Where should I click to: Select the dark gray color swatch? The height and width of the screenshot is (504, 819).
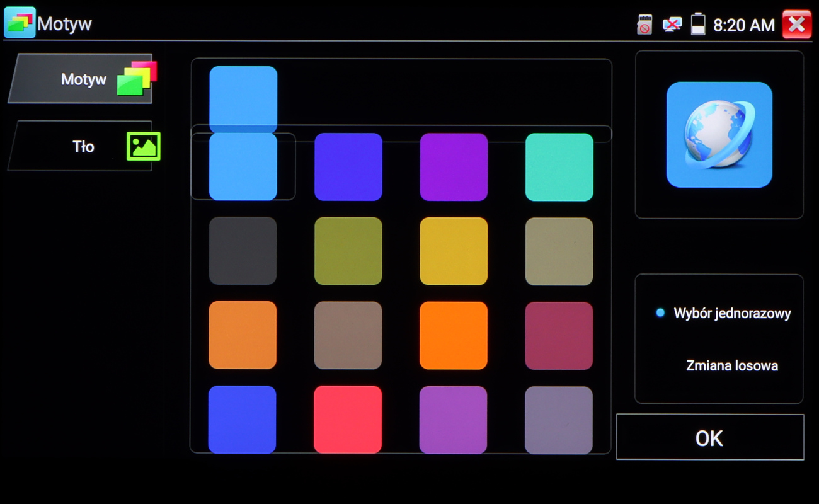point(243,251)
